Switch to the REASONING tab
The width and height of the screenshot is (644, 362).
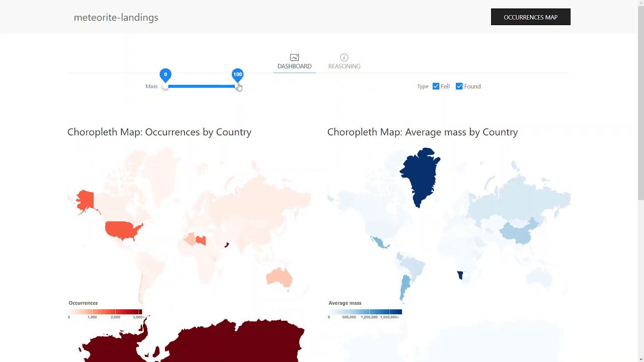pos(344,62)
